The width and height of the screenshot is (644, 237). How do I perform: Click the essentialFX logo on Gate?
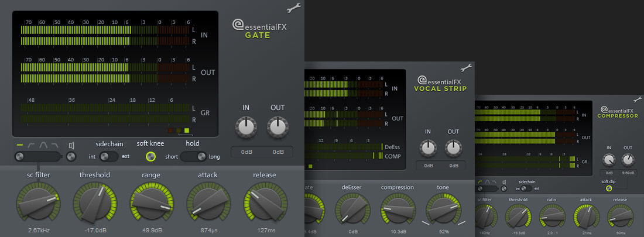tap(259, 26)
